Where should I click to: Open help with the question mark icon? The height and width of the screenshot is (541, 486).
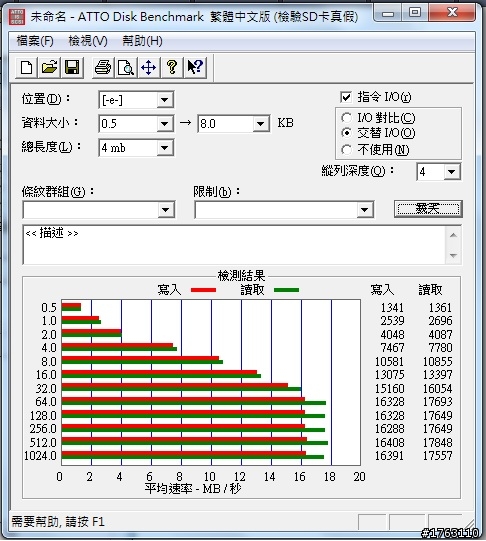pos(172,67)
